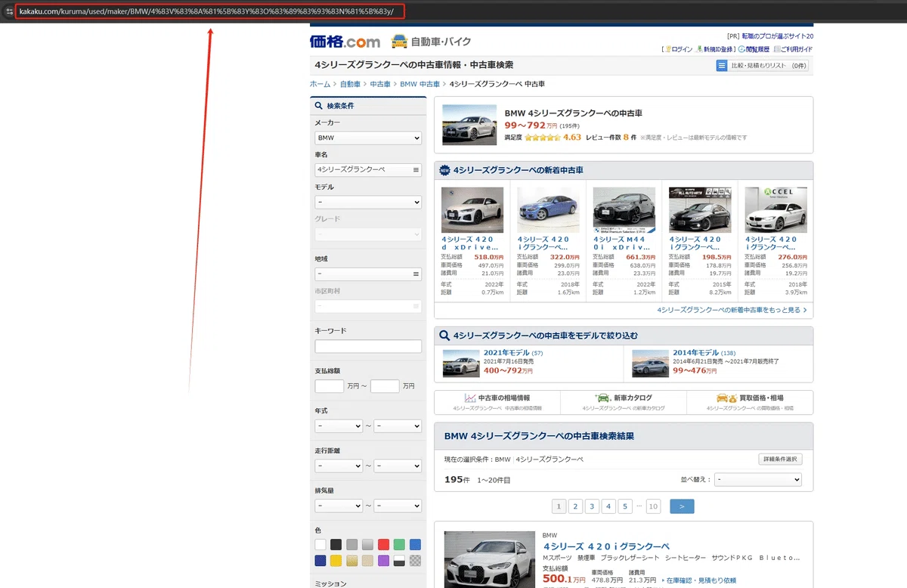Open 新車カタログ green car icon link
Viewport: 907px width, 588px height.
624,398
